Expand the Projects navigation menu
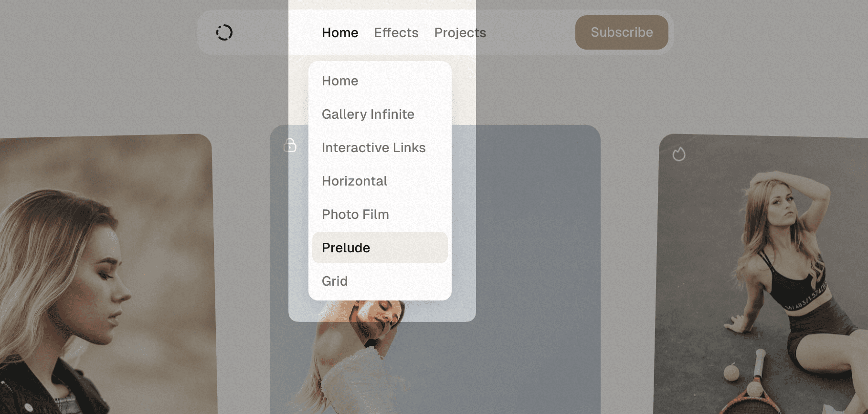868x414 pixels. pos(460,32)
